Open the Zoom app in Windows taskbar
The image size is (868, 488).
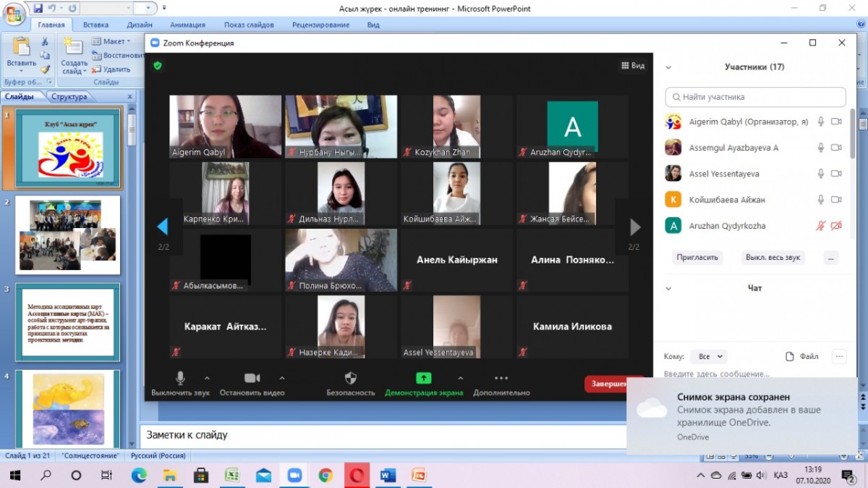click(x=294, y=475)
